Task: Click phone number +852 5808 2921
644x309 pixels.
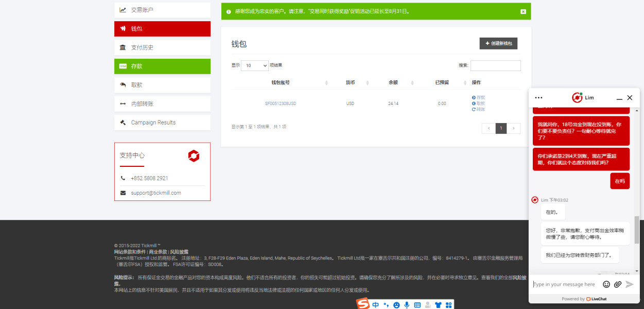Action: point(149,178)
